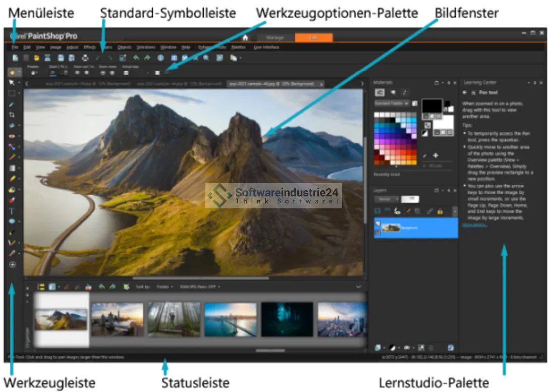Select the Crop tool in the toolbar
This screenshot has width=548, height=392.
tap(12, 115)
